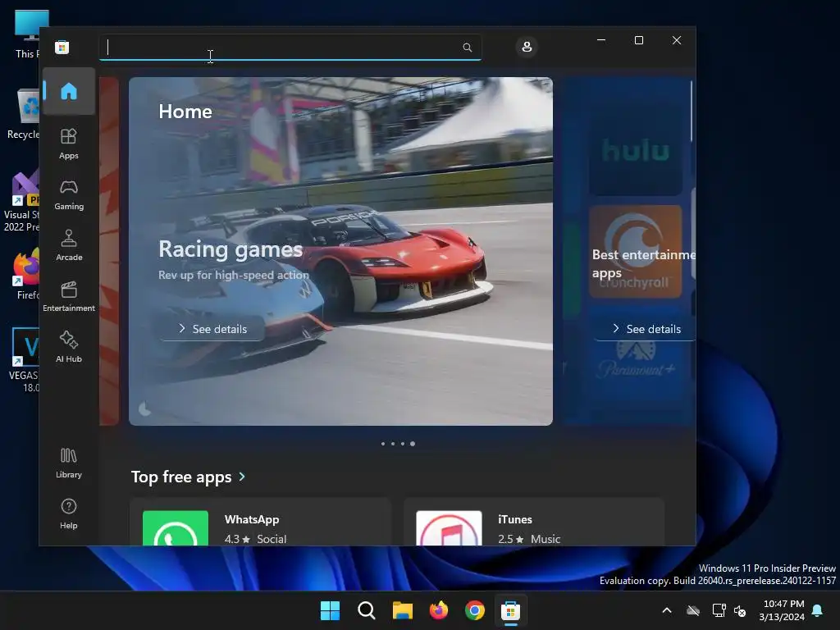Open the Library section
The height and width of the screenshot is (630, 840).
point(69,463)
